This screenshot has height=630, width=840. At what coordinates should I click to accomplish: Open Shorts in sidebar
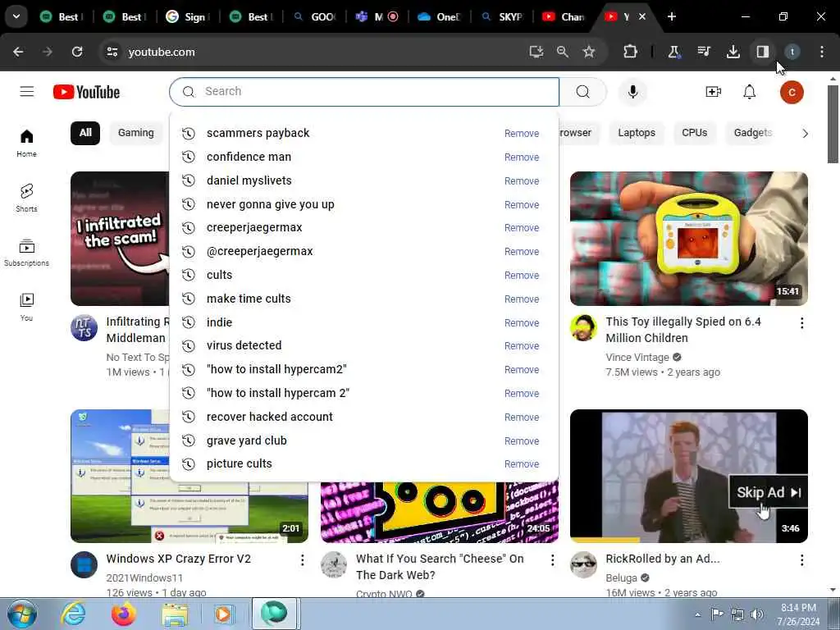coord(27,198)
